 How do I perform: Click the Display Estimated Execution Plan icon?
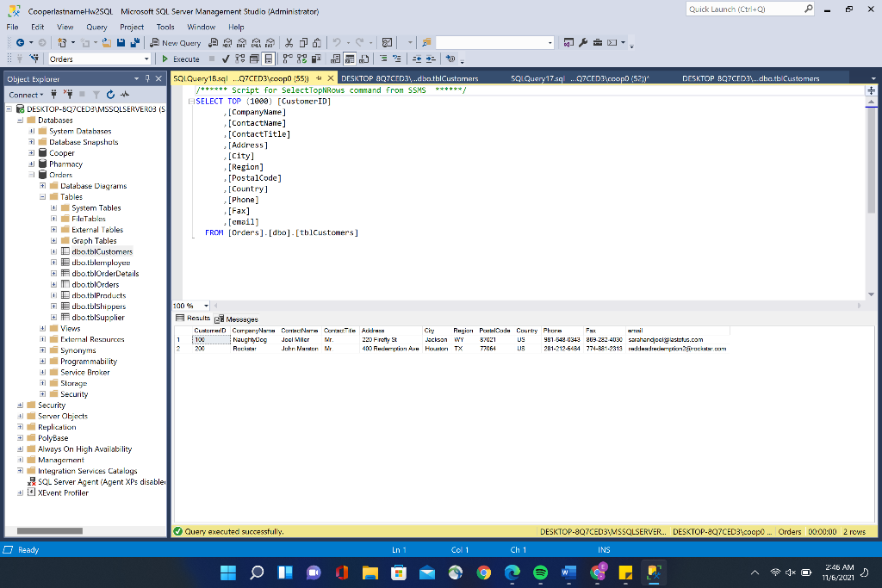[240, 59]
